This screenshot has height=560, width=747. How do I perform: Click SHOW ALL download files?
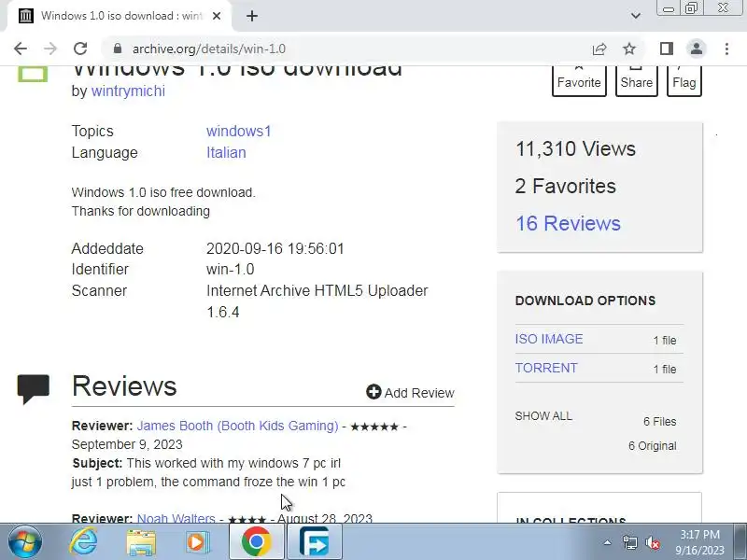tap(543, 415)
